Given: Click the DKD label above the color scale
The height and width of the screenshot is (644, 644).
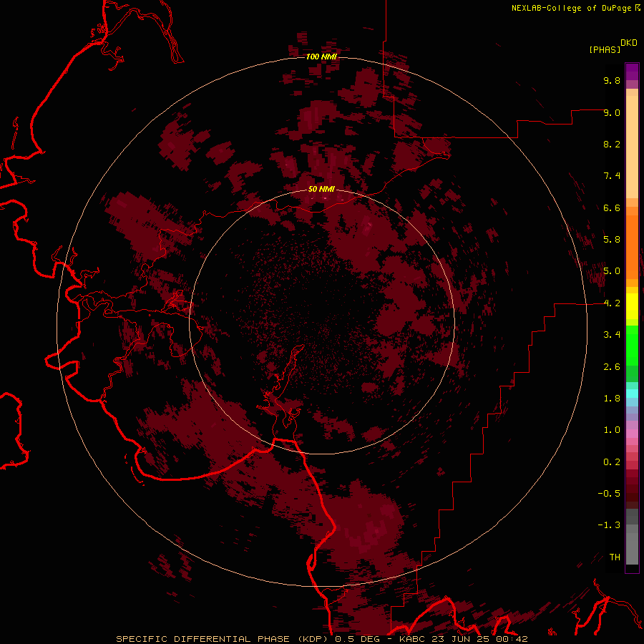Looking at the screenshot, I should pyautogui.click(x=629, y=43).
